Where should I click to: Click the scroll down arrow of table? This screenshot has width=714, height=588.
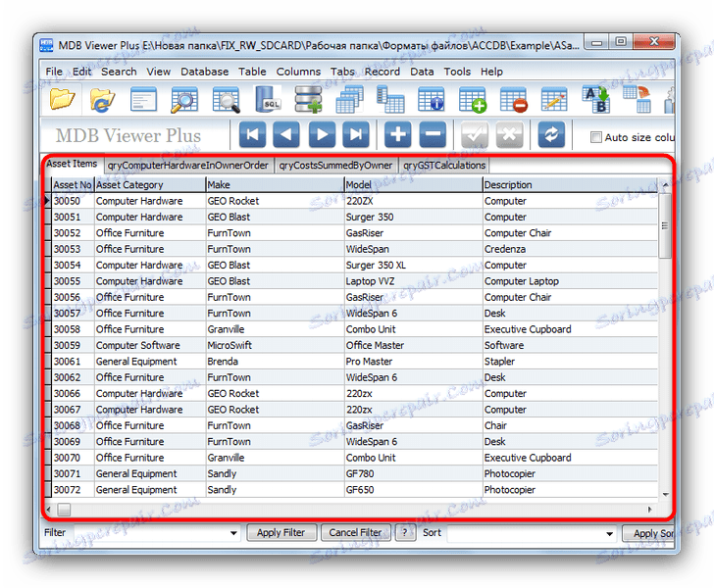pyautogui.click(x=665, y=495)
